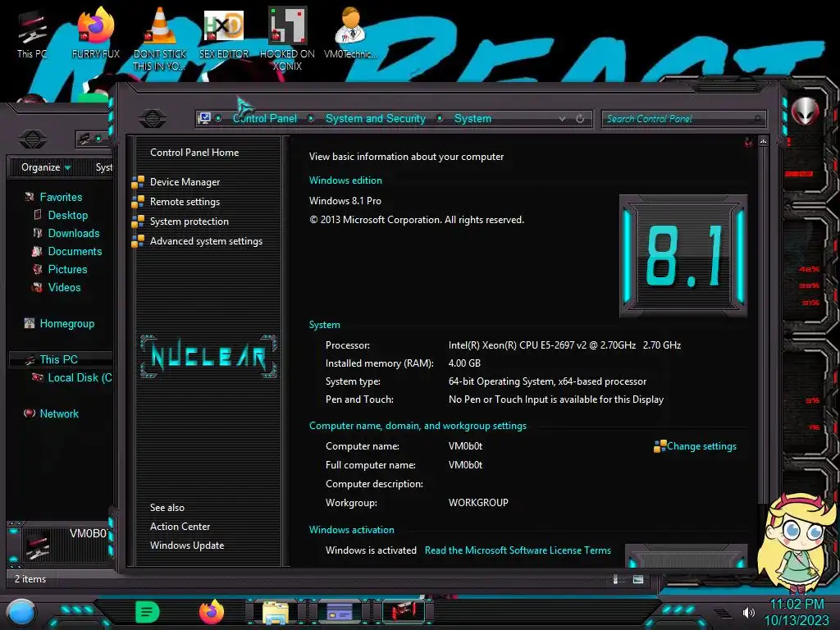Viewport: 840px width, 630px height.
Task: Expand the arrow after Control Panel breadcrumb
Action: [x=311, y=118]
